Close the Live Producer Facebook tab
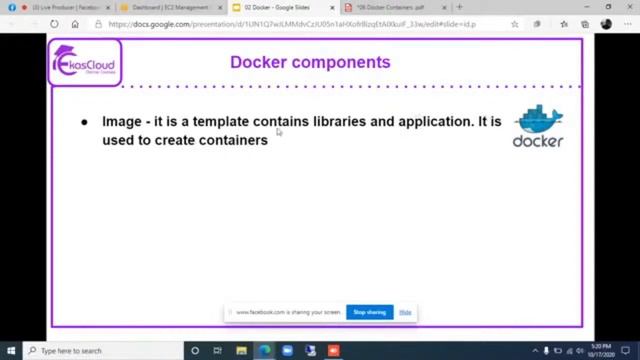Image resolution: width=640 pixels, height=360 pixels. coord(108,7)
